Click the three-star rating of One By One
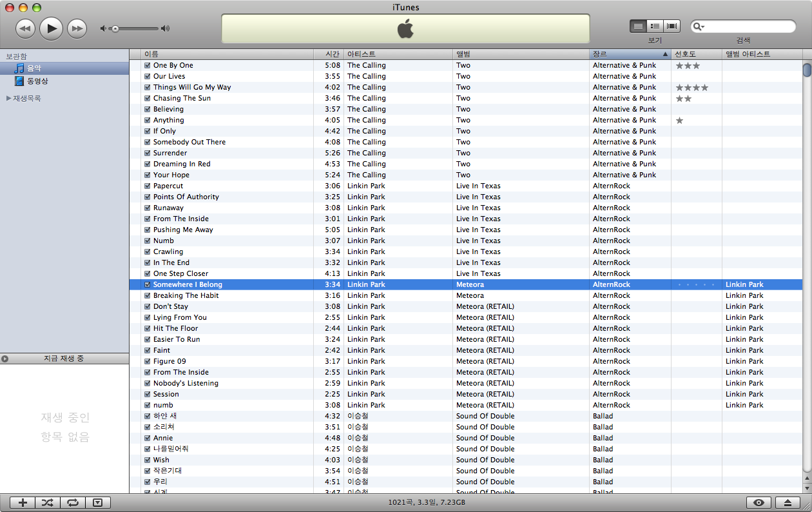The width and height of the screenshot is (812, 512). tap(688, 65)
